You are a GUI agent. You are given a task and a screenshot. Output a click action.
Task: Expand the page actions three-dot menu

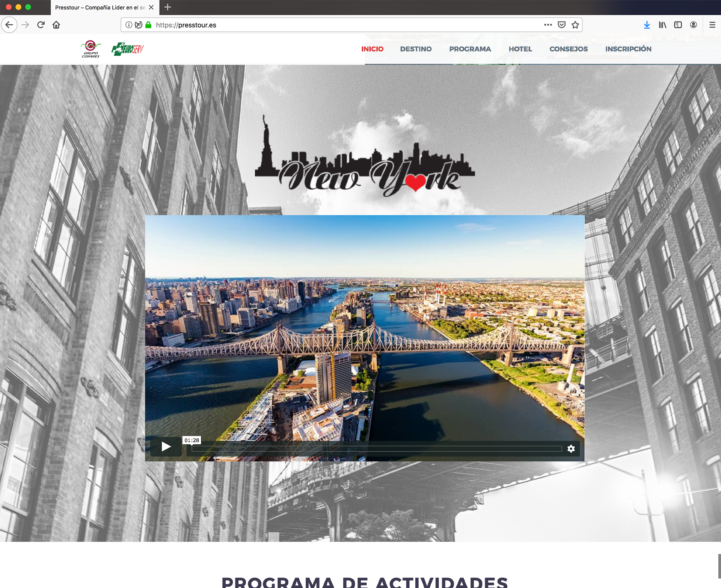[x=548, y=25]
